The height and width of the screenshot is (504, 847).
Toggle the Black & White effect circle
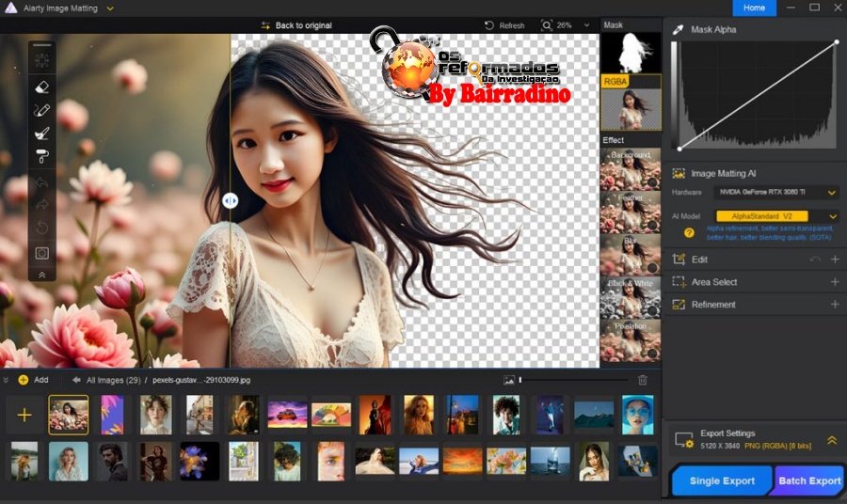click(651, 310)
